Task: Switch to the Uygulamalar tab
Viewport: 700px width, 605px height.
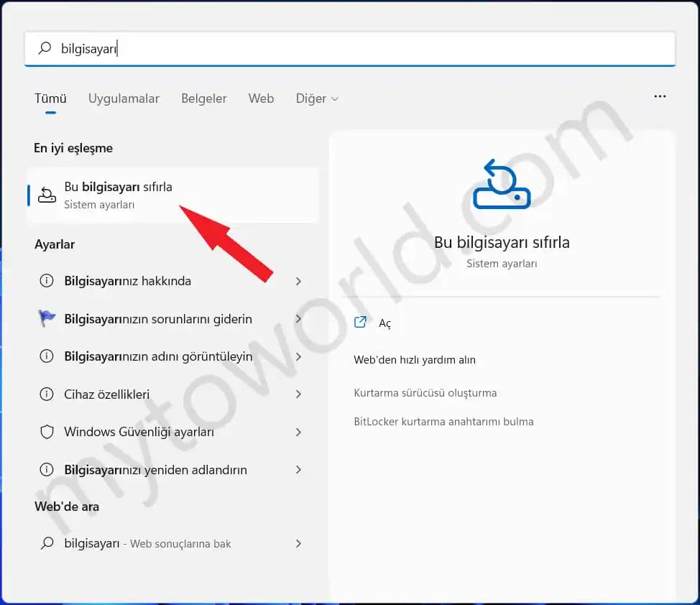Action: pyautogui.click(x=124, y=98)
